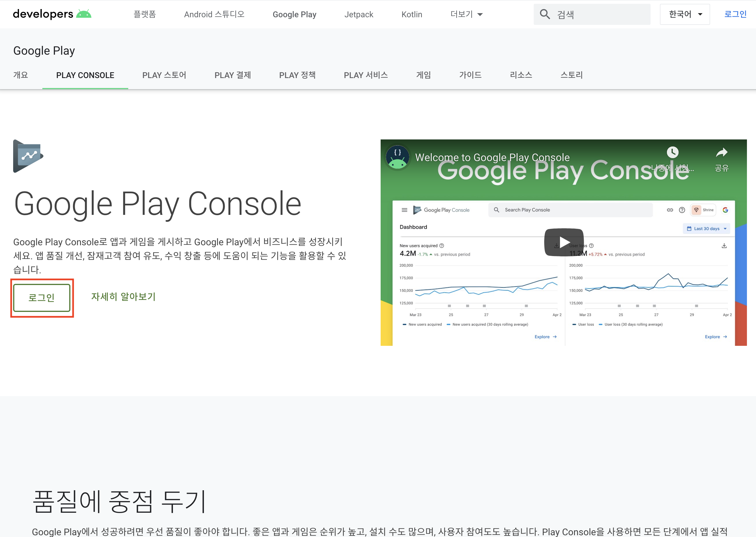Expand the 더보기 dropdown menu

(x=466, y=14)
